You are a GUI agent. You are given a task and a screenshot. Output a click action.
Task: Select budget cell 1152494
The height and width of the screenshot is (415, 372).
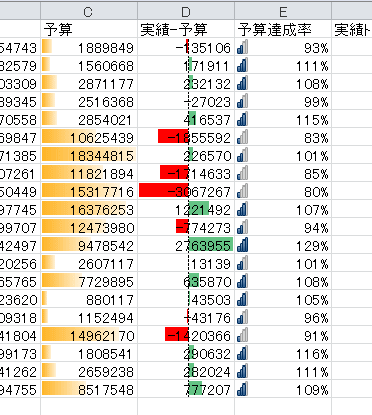89,317
